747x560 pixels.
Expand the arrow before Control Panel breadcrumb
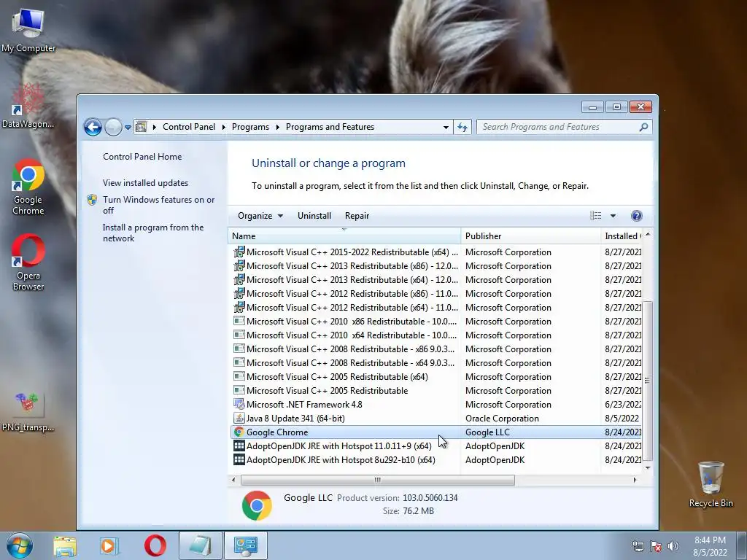(155, 127)
